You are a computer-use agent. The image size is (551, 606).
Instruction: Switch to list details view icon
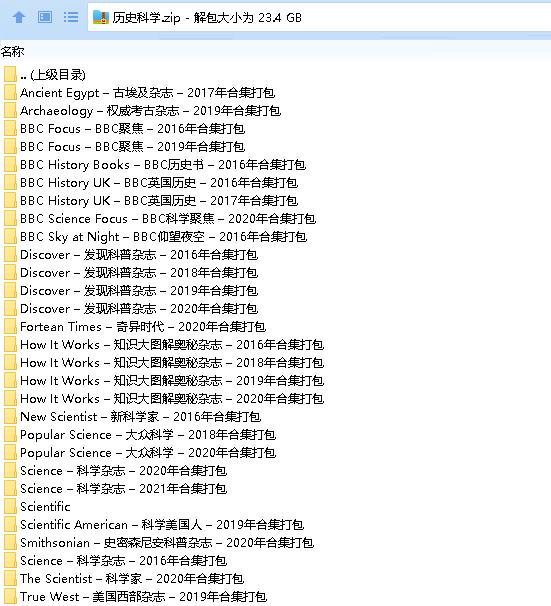point(71,17)
